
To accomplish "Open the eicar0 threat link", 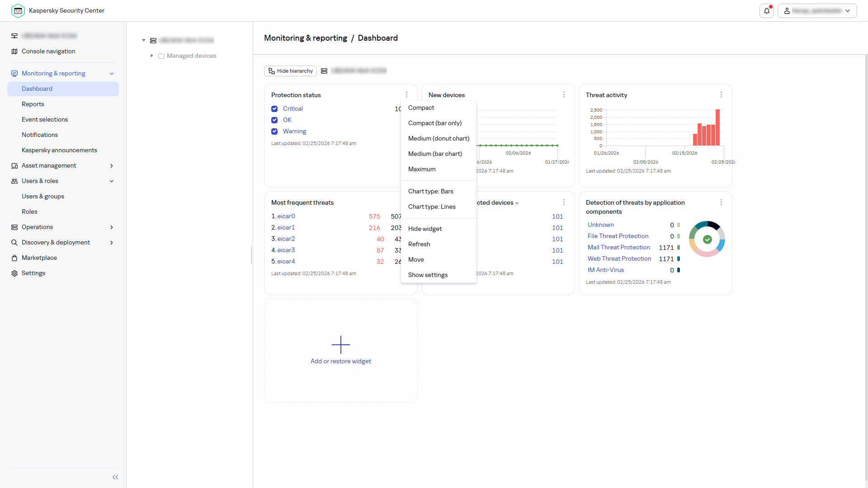I will click(286, 216).
